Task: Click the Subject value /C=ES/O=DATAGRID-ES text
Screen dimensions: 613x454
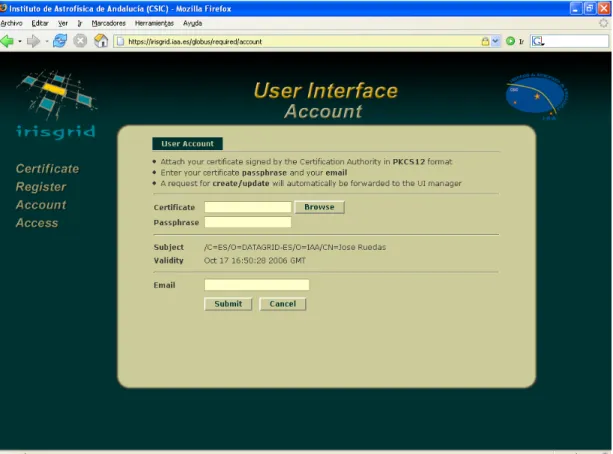Action: tap(295, 247)
